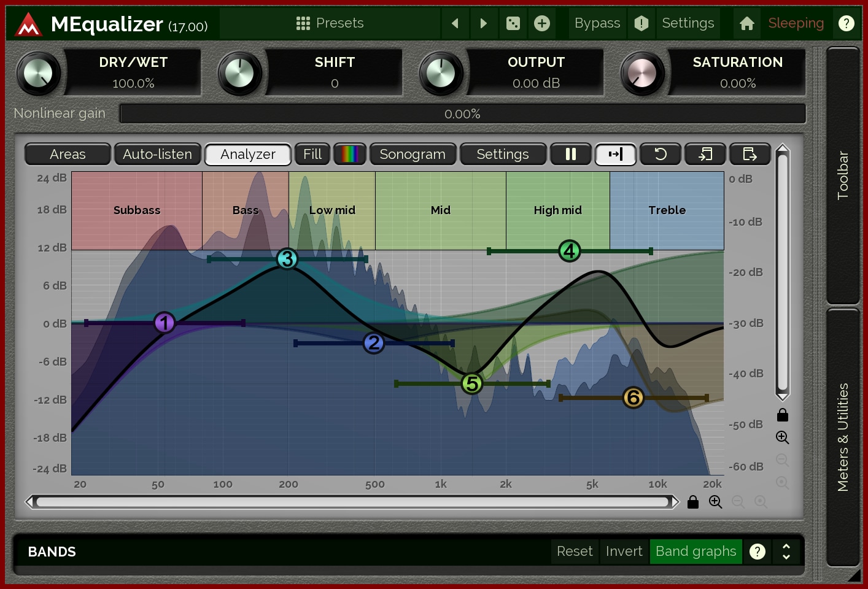Pause the analyzer display
This screenshot has height=589, width=868.
click(570, 154)
